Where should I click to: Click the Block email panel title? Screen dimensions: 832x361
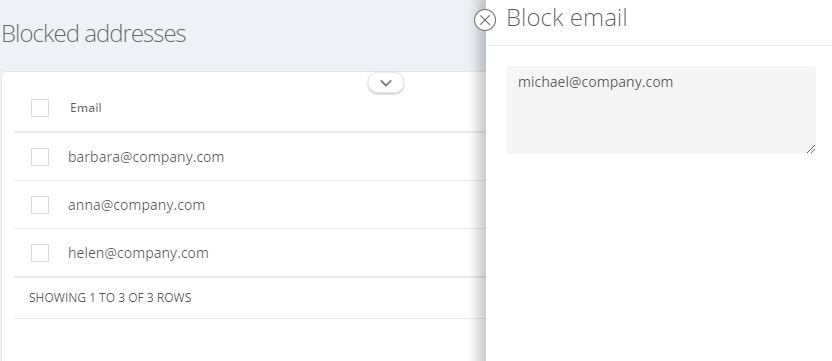[x=567, y=18]
